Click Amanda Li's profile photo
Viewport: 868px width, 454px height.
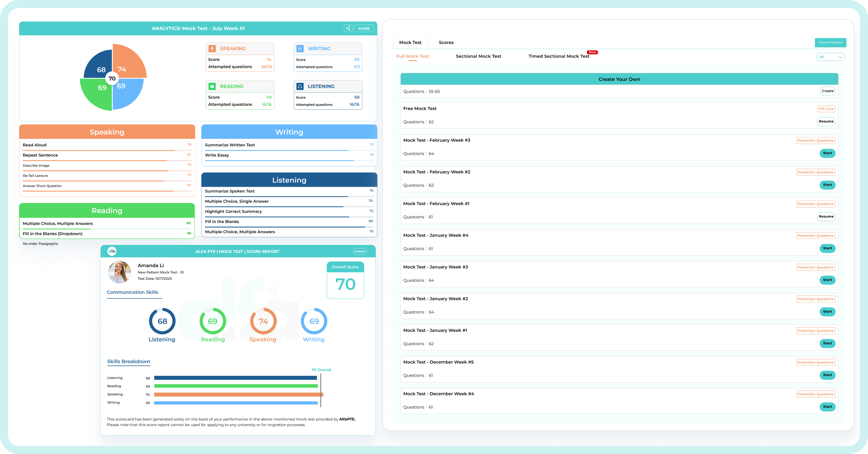(x=119, y=272)
